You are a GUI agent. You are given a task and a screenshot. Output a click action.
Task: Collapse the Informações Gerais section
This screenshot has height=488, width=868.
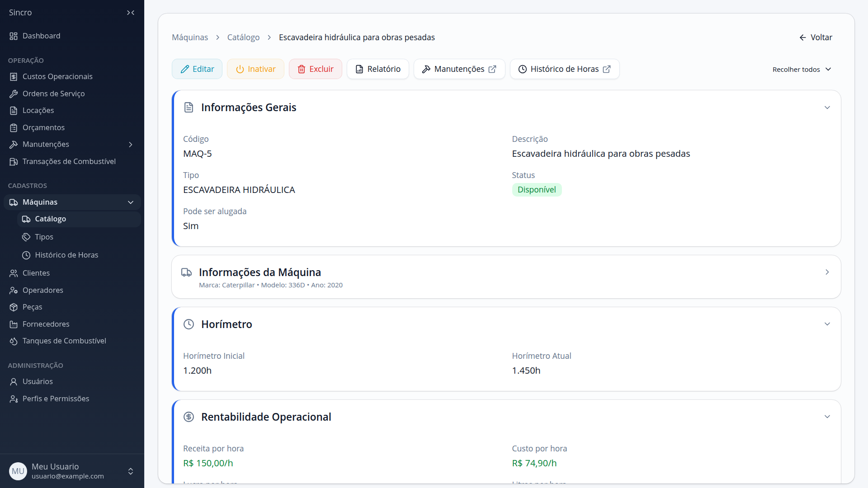[x=827, y=108]
